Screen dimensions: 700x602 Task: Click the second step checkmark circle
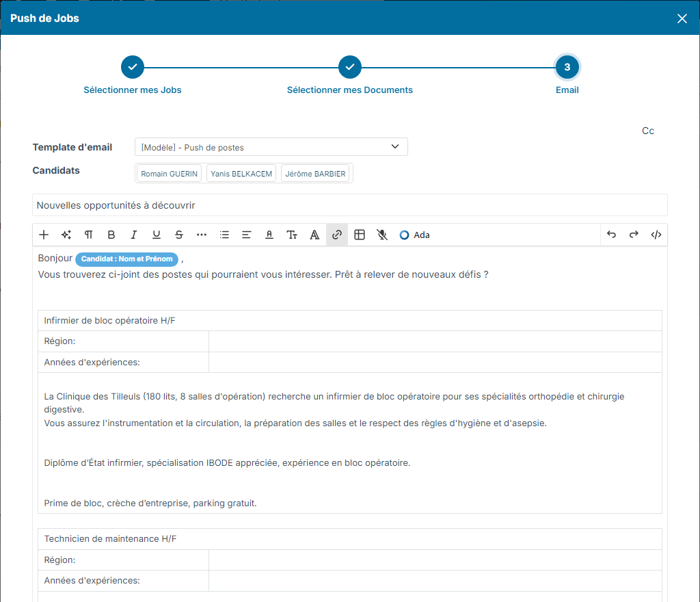349,67
